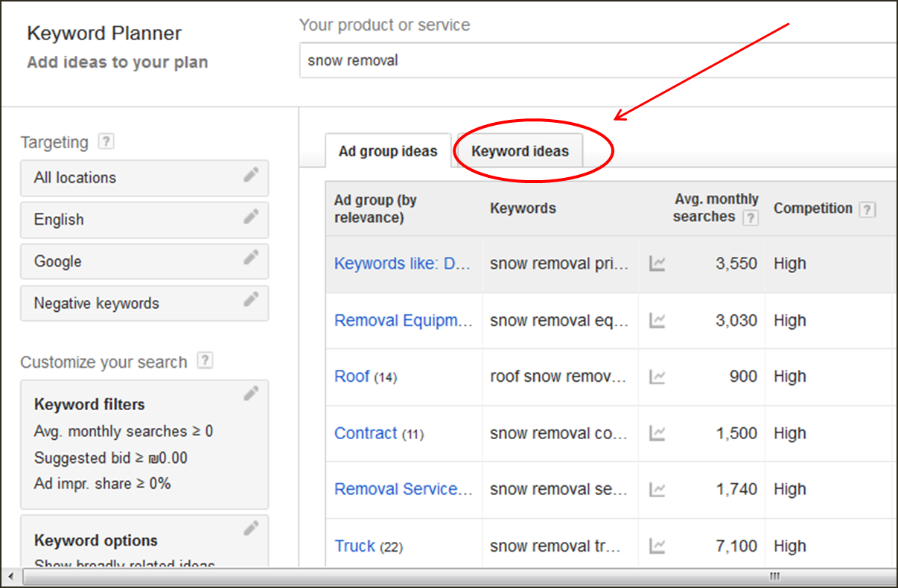Click the product or service search field
Screen dimensions: 898x588
[596, 60]
